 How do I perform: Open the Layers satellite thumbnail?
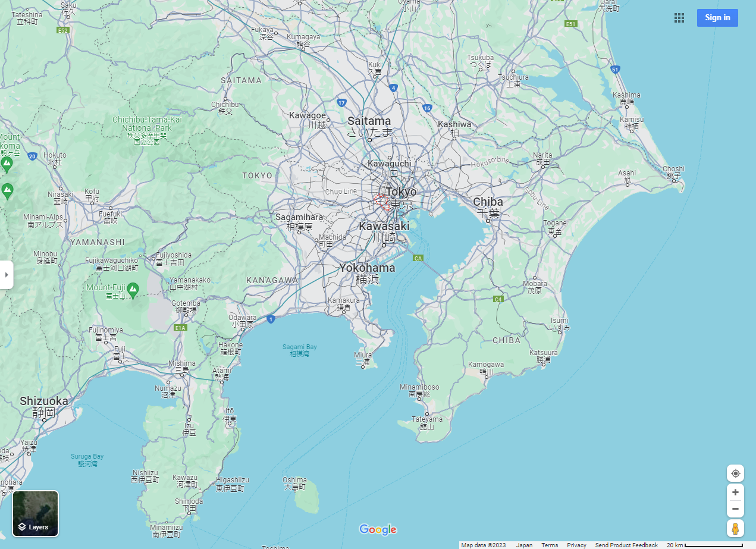coord(36,513)
